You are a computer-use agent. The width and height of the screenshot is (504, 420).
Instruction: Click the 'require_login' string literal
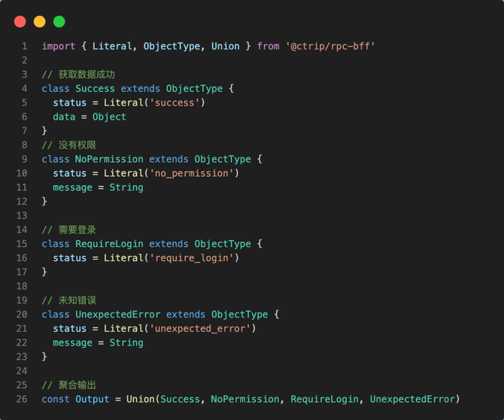point(194,258)
